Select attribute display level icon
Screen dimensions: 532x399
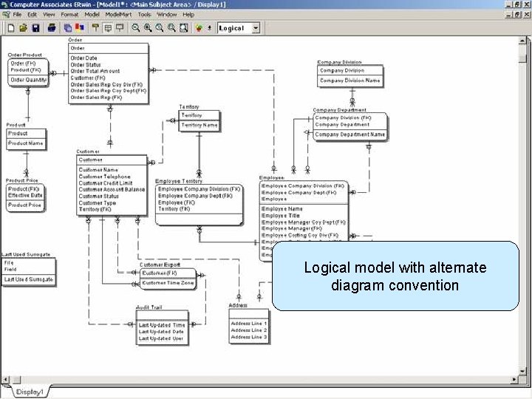coord(108,28)
